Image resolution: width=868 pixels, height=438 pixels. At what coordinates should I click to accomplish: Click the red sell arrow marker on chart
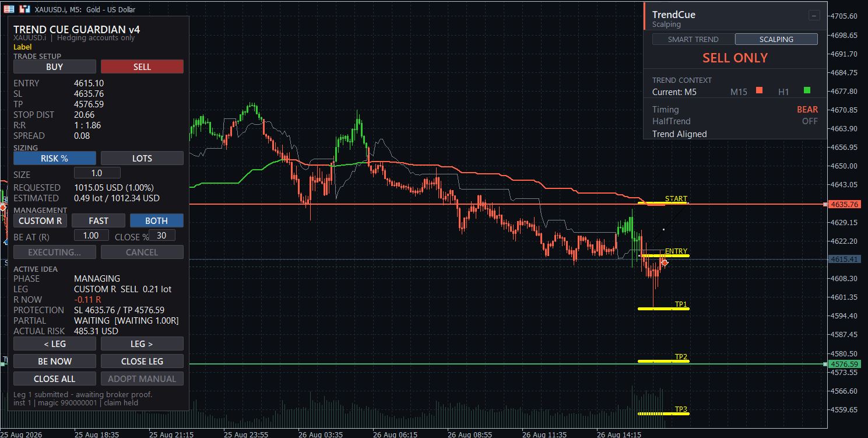tap(664, 263)
